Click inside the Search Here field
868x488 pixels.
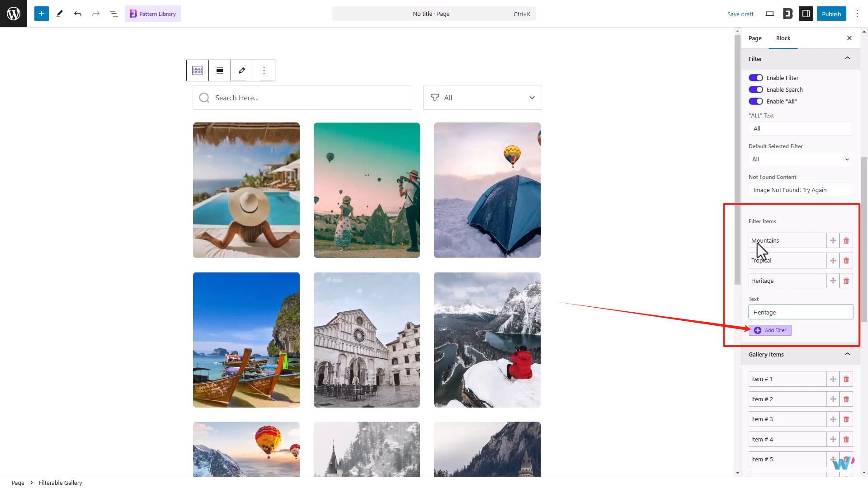pos(302,97)
